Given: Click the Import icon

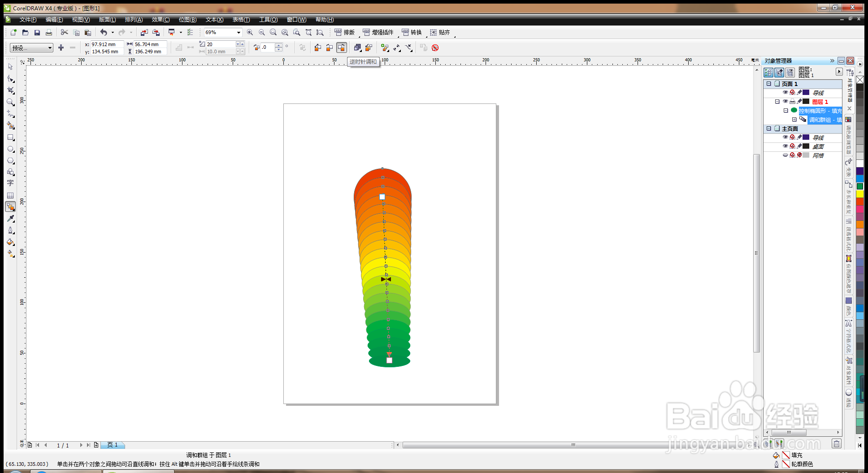Looking at the screenshot, I should pyautogui.click(x=144, y=32).
